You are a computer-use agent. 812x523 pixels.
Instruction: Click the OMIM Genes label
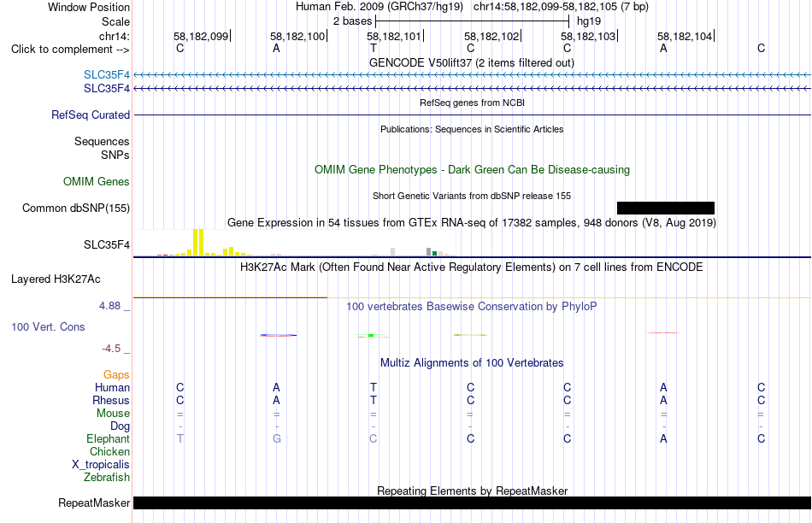pyautogui.click(x=97, y=182)
